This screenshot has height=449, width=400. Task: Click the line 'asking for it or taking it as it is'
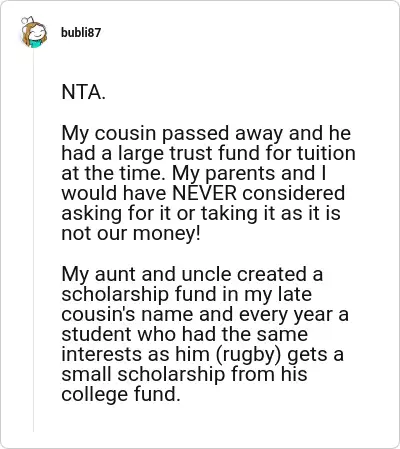pos(201,213)
